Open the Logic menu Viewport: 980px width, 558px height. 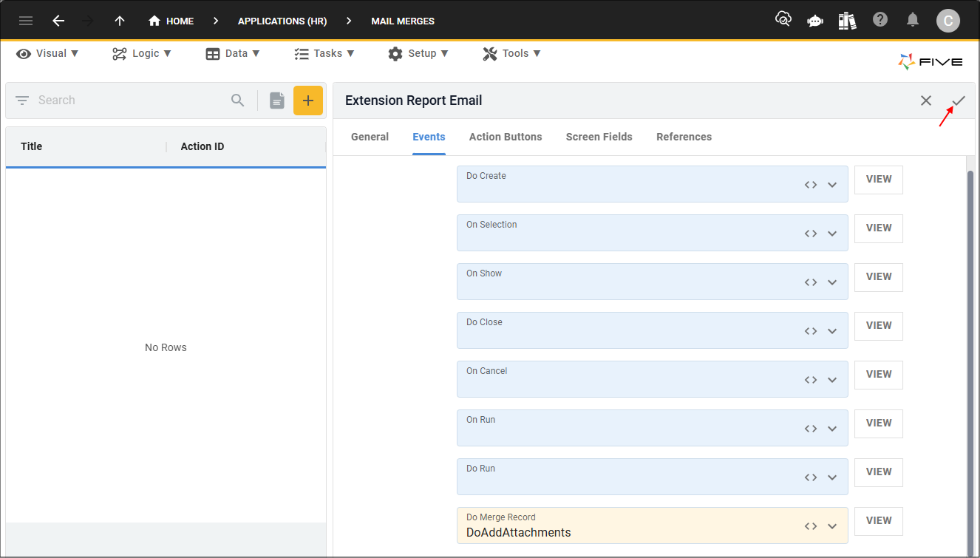point(142,53)
